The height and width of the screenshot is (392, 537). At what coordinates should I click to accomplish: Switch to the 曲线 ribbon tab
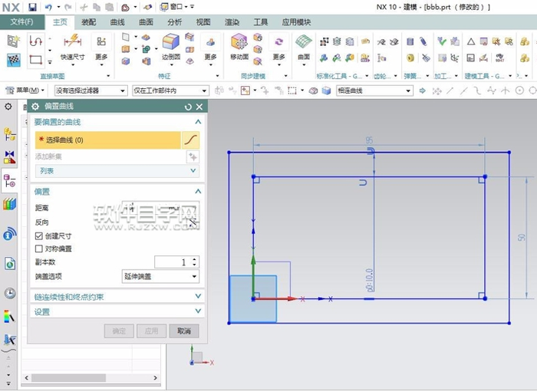(x=117, y=22)
